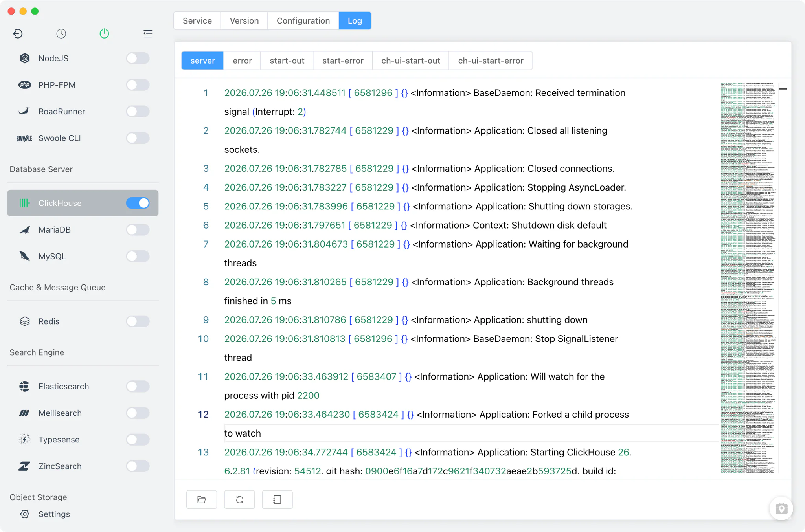Select Redis in the sidebar list
The image size is (805, 532).
[83, 321]
